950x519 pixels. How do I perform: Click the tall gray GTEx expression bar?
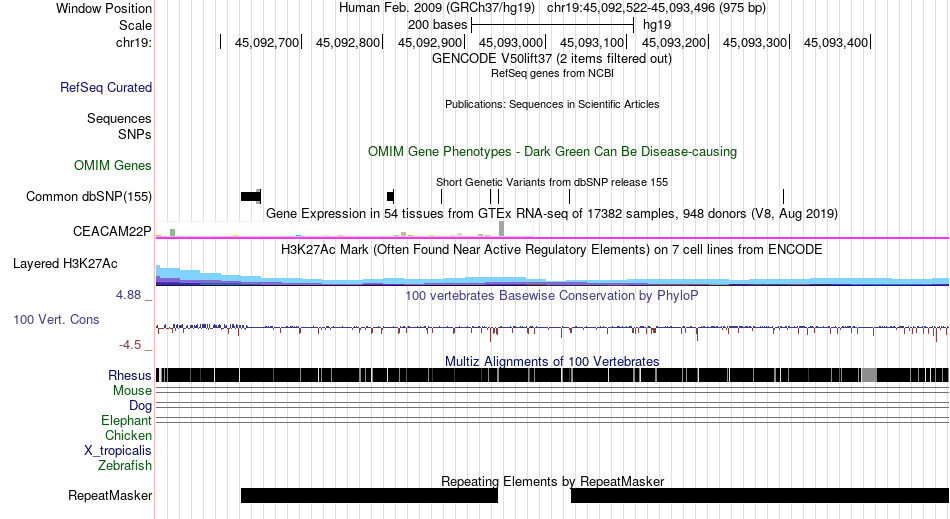[x=502, y=229]
